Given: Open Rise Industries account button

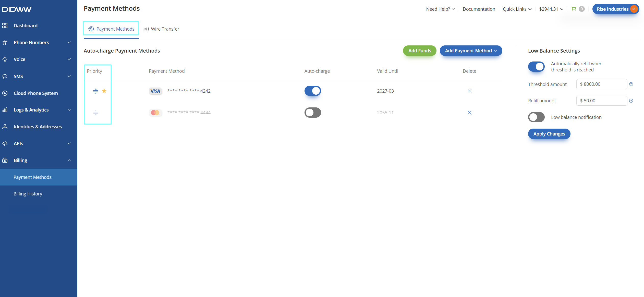Looking at the screenshot, I should (615, 9).
